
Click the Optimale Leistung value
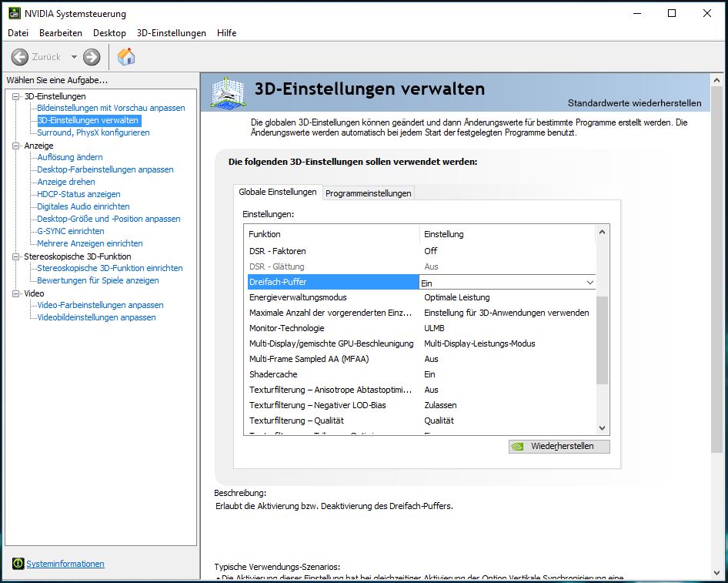click(x=457, y=297)
